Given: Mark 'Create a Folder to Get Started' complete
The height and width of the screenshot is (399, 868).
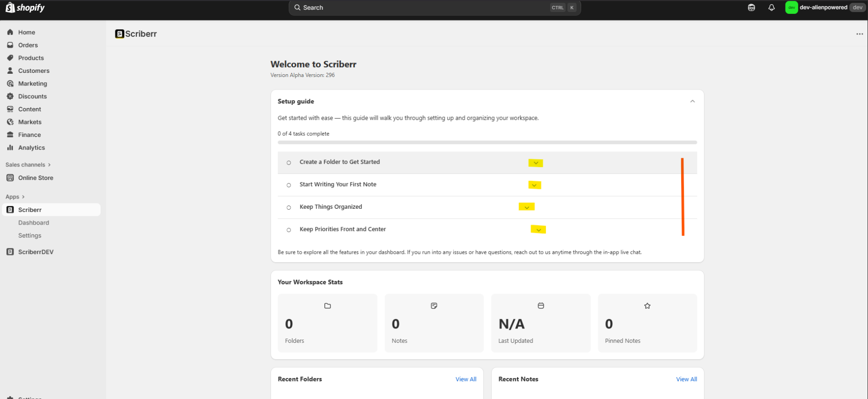Looking at the screenshot, I should coord(289,163).
